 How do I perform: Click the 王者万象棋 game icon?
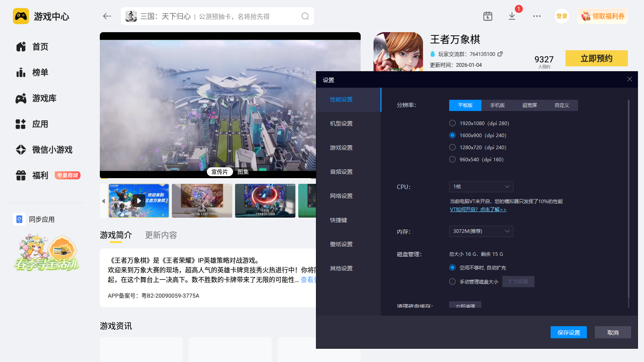tap(398, 51)
